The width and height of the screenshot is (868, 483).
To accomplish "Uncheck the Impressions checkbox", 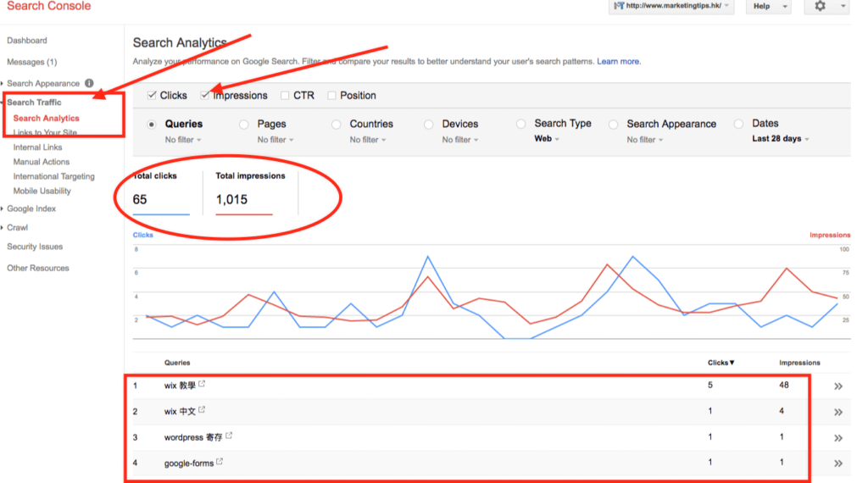I will (x=205, y=95).
